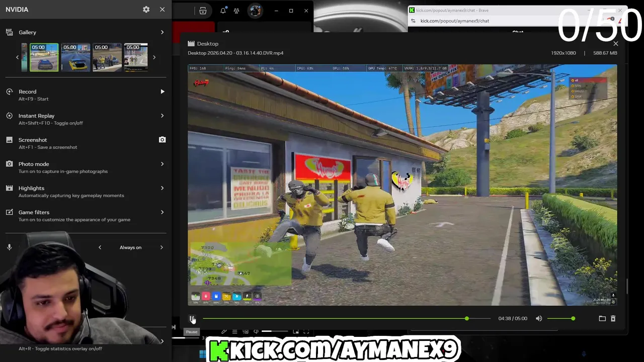The height and width of the screenshot is (362, 644).
Task: Click 1920x1080 resolution label
Action: [563, 53]
